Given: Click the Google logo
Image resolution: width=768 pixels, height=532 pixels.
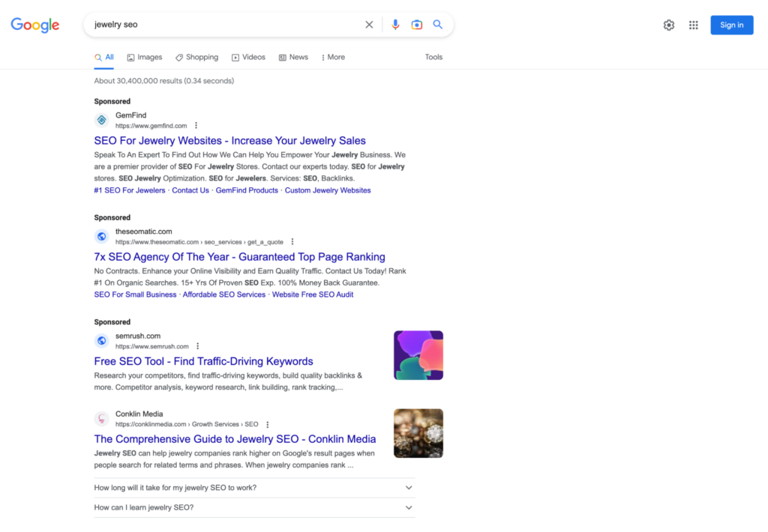Looking at the screenshot, I should (x=34, y=25).
